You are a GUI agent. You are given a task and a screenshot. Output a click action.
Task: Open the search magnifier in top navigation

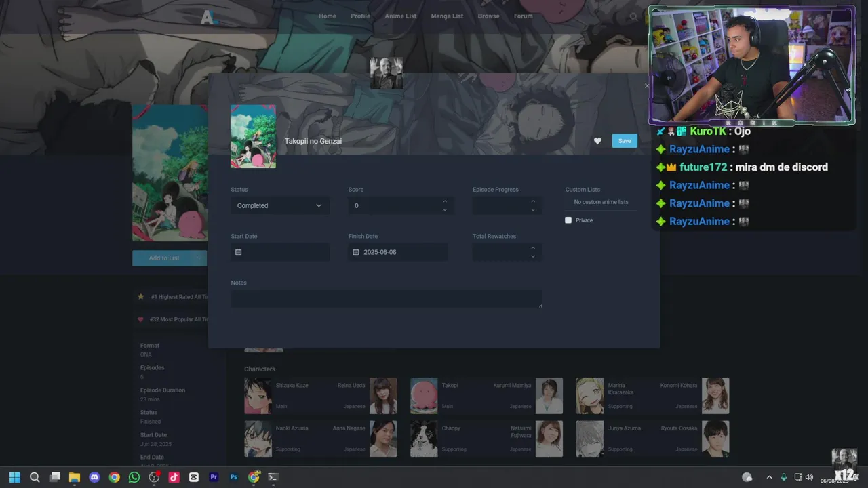[633, 16]
